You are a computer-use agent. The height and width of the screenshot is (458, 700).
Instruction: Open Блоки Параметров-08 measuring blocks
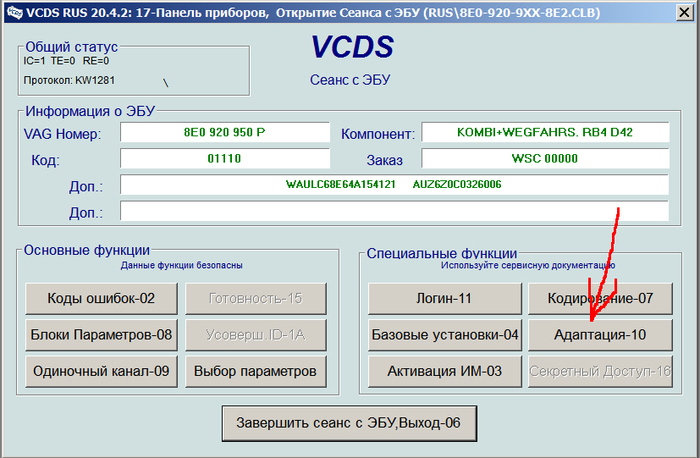[101, 334]
